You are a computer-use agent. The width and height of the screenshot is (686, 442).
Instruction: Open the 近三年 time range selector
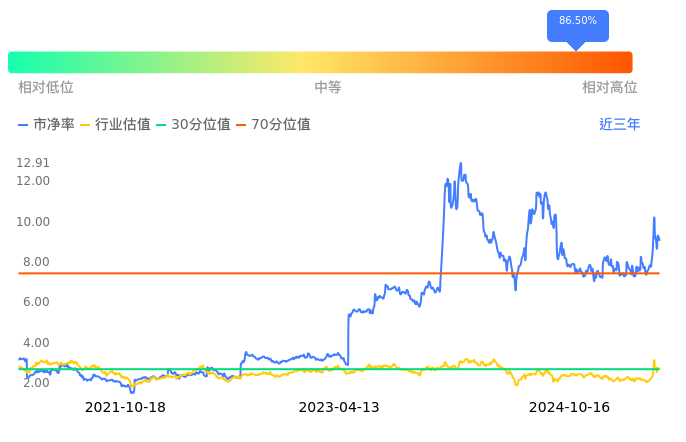pyautogui.click(x=619, y=125)
